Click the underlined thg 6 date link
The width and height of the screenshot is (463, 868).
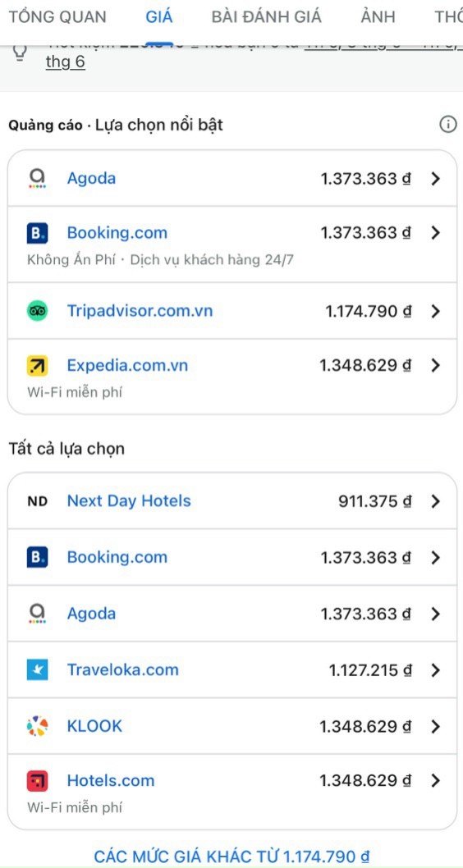pyautogui.click(x=66, y=62)
